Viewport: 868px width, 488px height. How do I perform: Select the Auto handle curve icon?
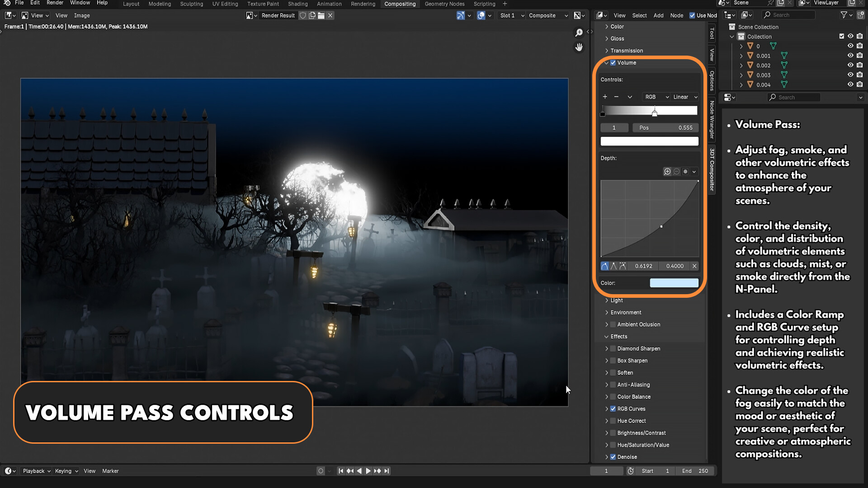605,266
